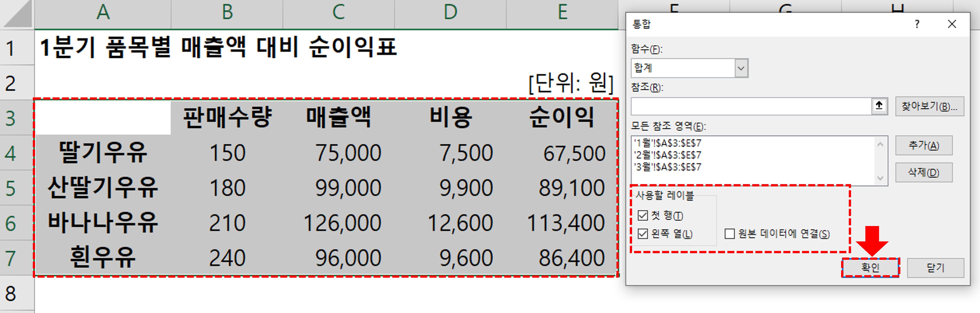Click the cell with value 67,500

tap(562, 153)
